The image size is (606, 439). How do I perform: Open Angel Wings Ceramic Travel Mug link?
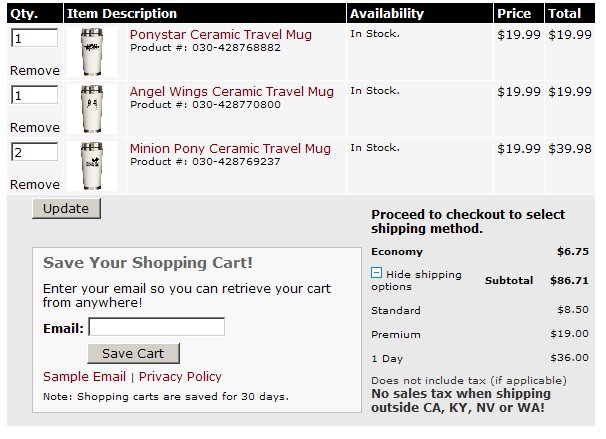(x=232, y=92)
